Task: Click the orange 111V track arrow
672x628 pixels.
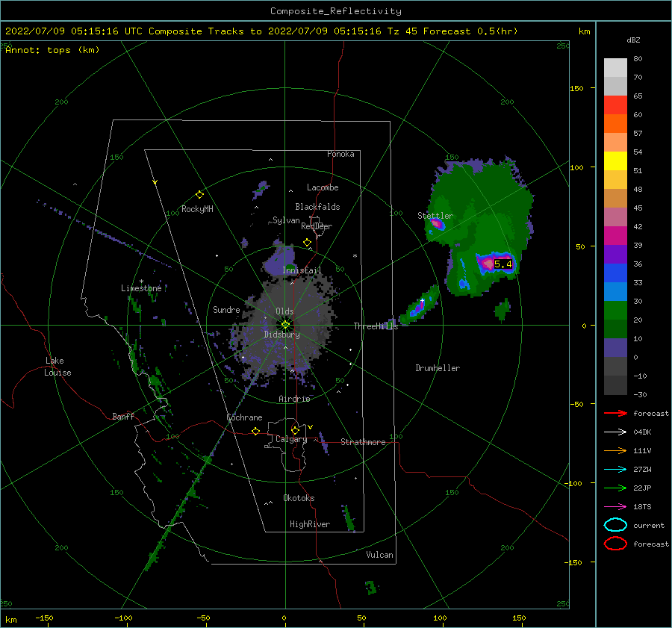Action: pyautogui.click(x=615, y=450)
